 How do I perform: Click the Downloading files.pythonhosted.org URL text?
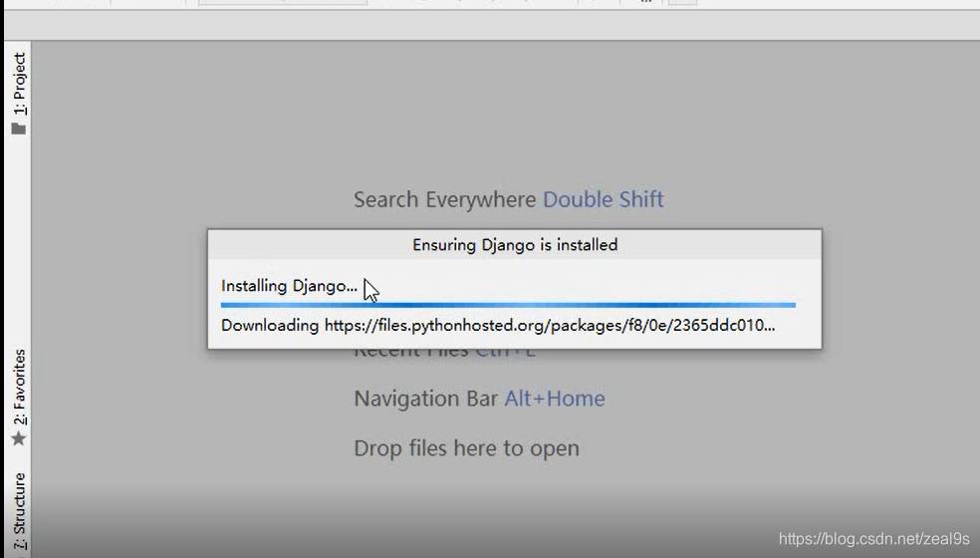click(498, 325)
